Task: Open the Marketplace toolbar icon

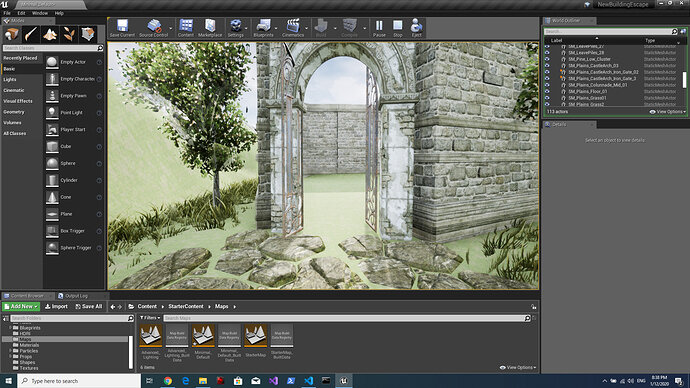Action: [210, 28]
